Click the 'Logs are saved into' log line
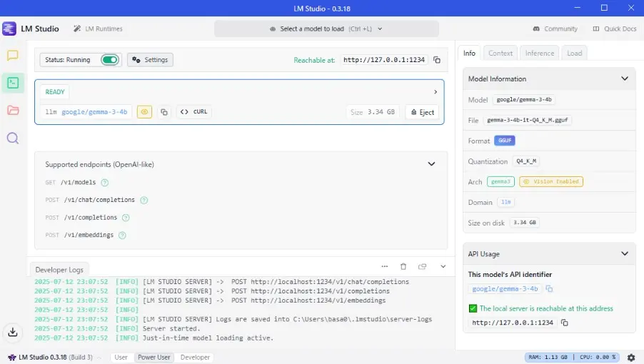The width and height of the screenshot is (644, 364). tap(287, 319)
